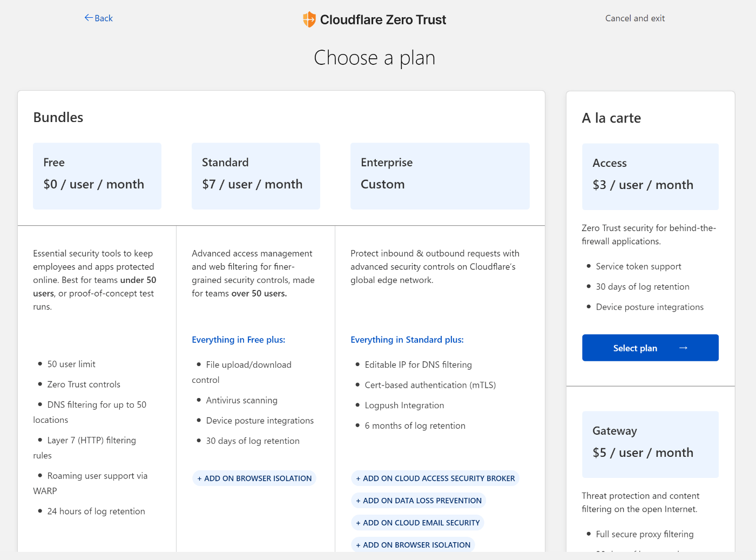Click the Standard plan description paragraph

click(253, 273)
